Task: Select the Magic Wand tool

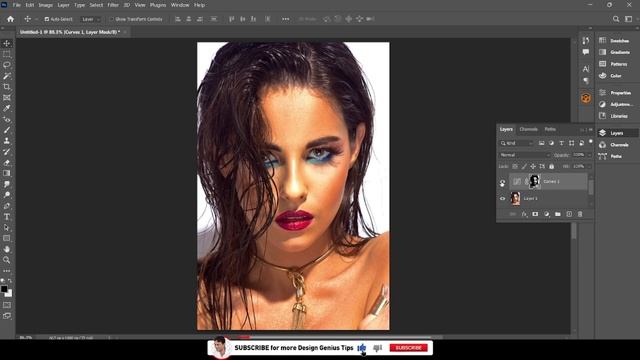Action: (7, 76)
